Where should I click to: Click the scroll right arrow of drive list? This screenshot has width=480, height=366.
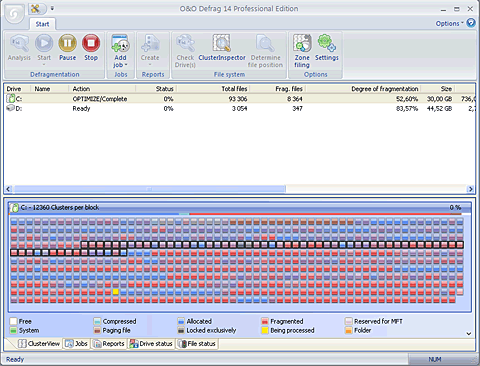pos(470,189)
